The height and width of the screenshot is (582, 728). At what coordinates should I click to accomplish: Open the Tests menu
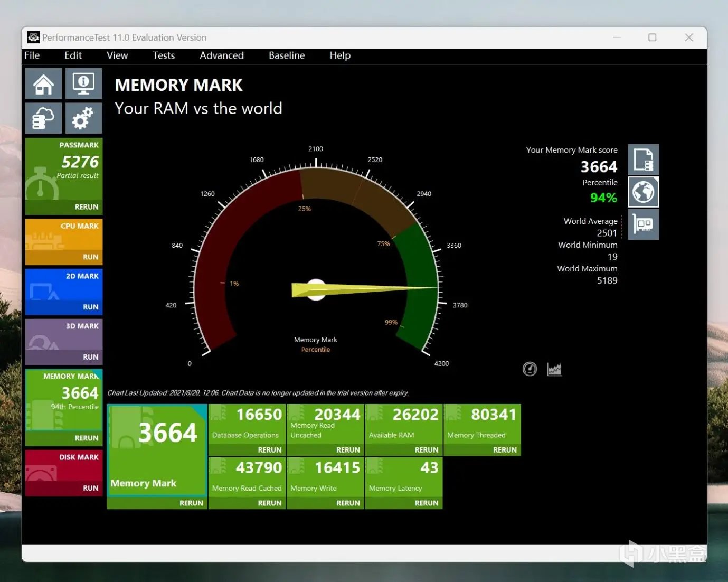coord(164,55)
